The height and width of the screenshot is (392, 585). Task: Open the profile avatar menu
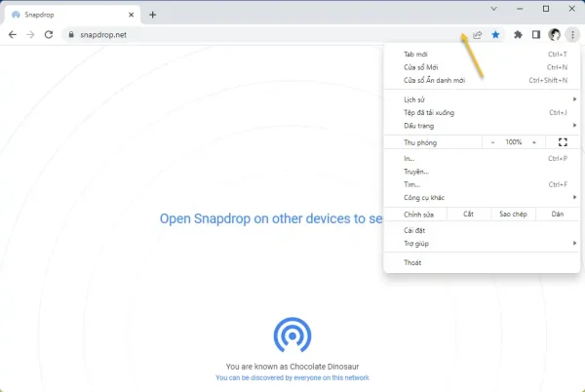point(554,35)
